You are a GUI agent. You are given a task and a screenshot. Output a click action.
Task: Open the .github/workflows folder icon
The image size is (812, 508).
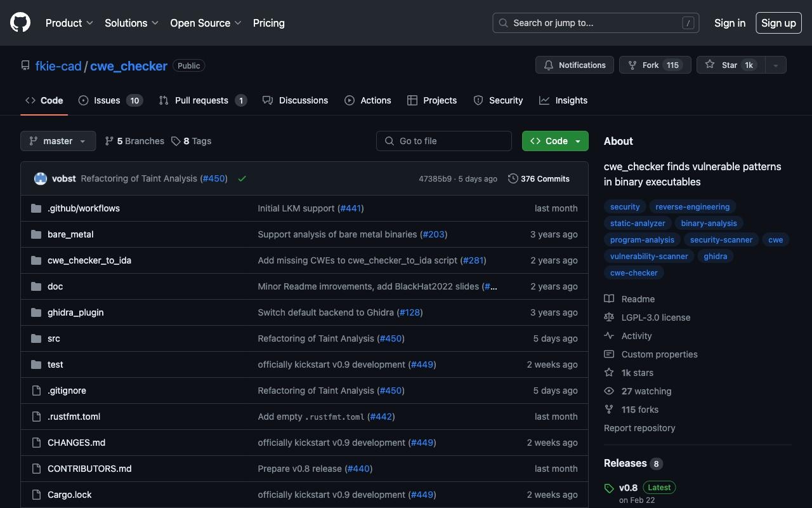point(36,208)
